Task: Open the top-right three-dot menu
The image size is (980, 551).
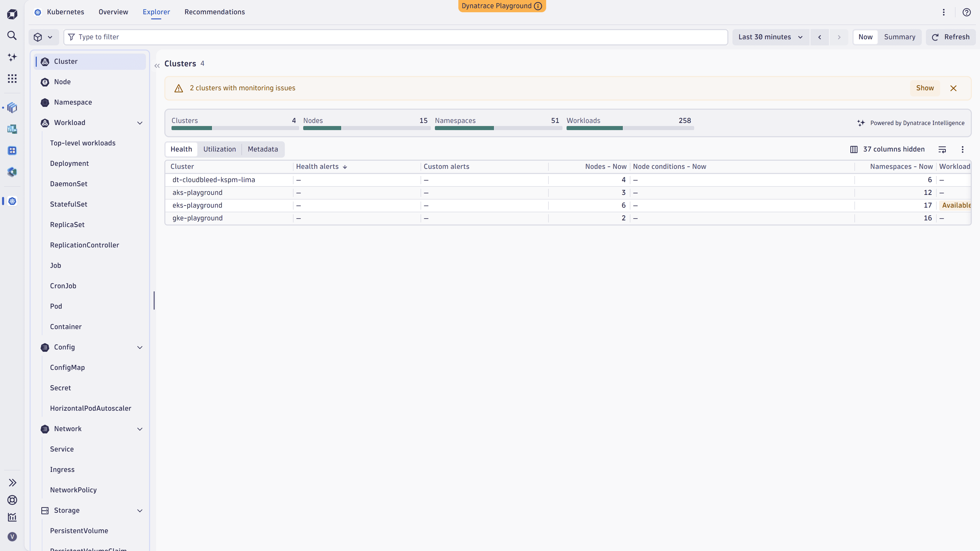Action: 944,12
